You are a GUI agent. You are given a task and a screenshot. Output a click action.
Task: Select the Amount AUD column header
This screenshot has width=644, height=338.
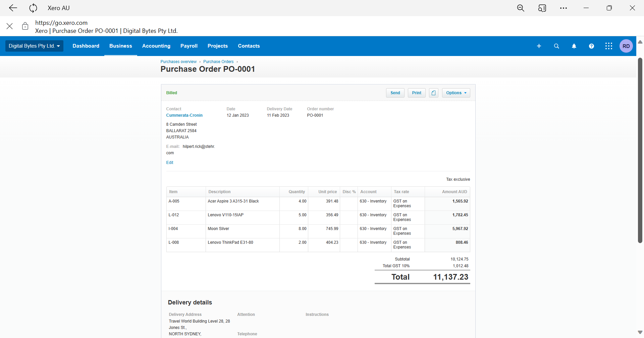pyautogui.click(x=454, y=192)
